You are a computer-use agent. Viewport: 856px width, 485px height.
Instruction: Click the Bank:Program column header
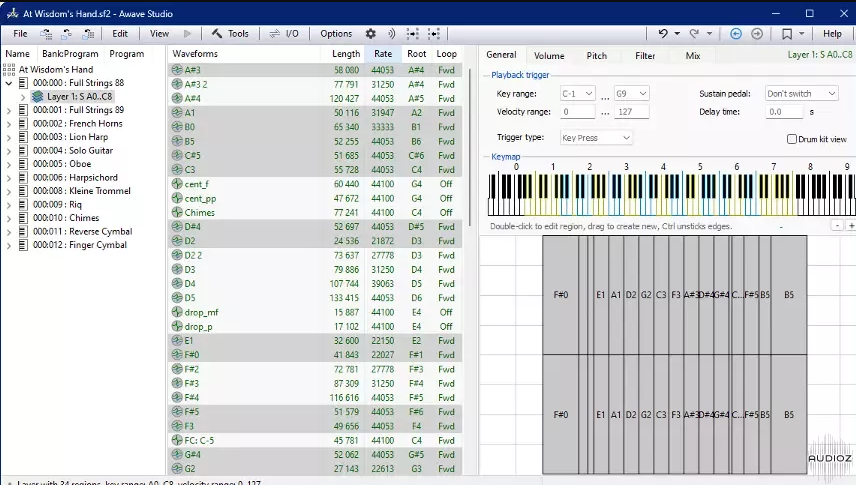coord(70,54)
